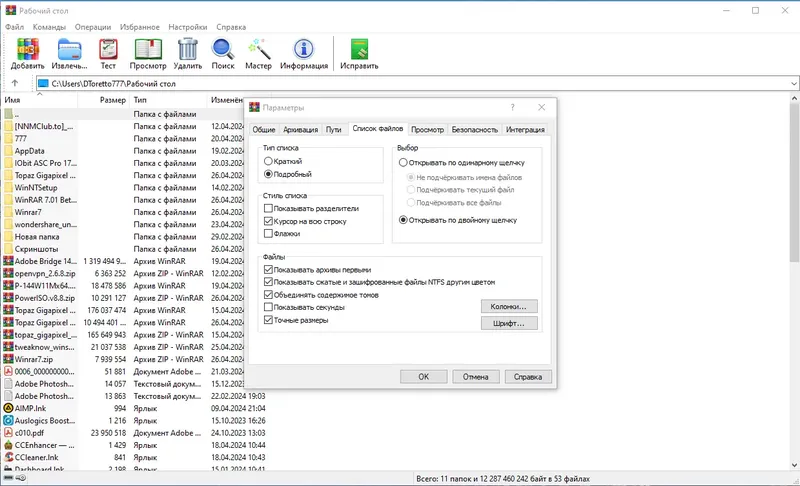Click folder icon of Скриншоты
Image resolution: width=800 pixels, height=486 pixels.
[x=8, y=249]
